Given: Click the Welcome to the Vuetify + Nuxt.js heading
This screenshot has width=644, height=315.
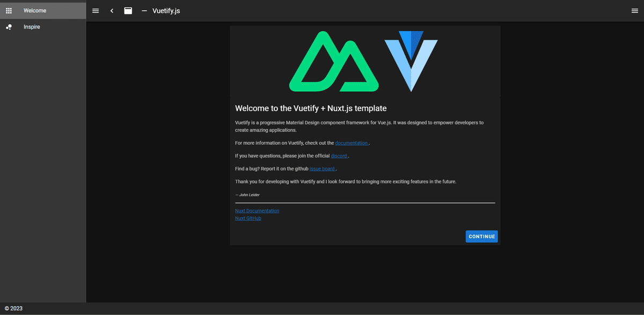Looking at the screenshot, I should pos(311,108).
